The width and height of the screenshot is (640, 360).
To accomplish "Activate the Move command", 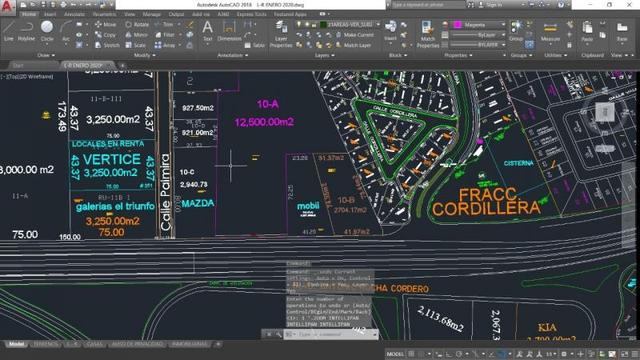I will (x=106, y=24).
